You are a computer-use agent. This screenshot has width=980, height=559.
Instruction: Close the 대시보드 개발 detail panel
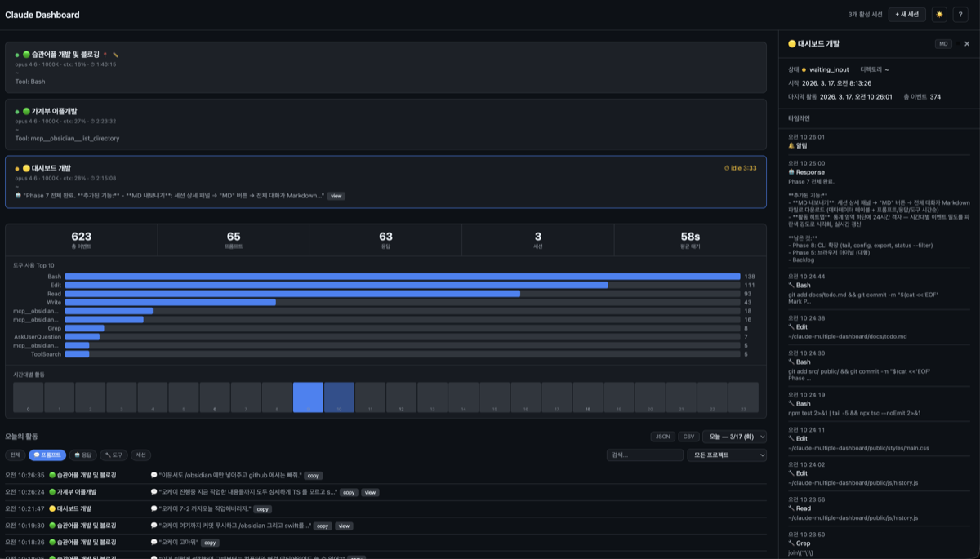[x=967, y=44]
